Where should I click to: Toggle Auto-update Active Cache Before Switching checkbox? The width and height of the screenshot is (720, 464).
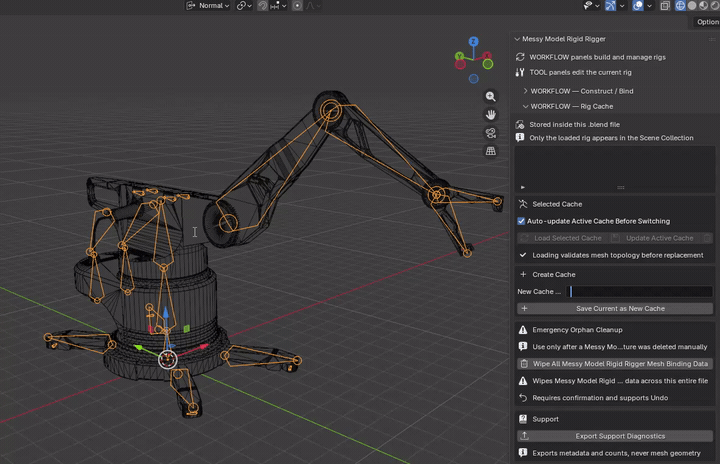click(x=521, y=221)
